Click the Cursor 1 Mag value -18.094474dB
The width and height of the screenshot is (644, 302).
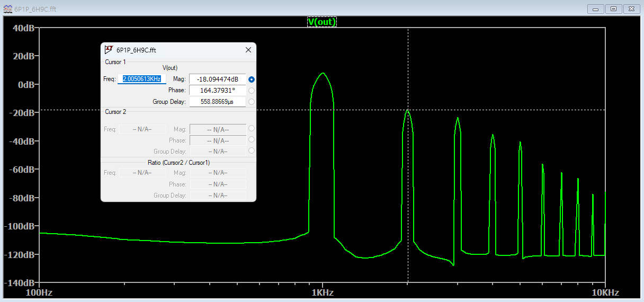pyautogui.click(x=218, y=79)
